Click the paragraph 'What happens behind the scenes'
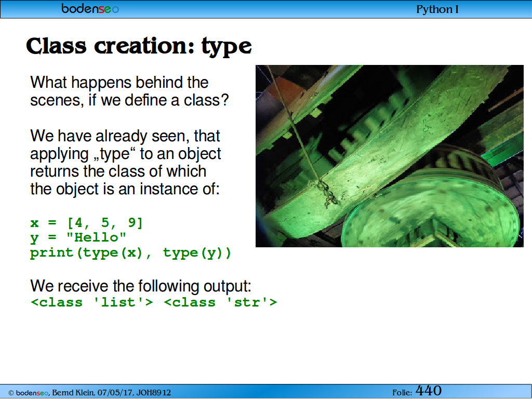532x399 pixels. 129,91
